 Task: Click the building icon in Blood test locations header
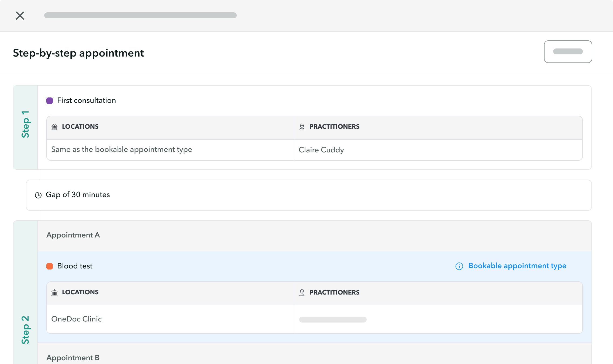[x=55, y=293]
